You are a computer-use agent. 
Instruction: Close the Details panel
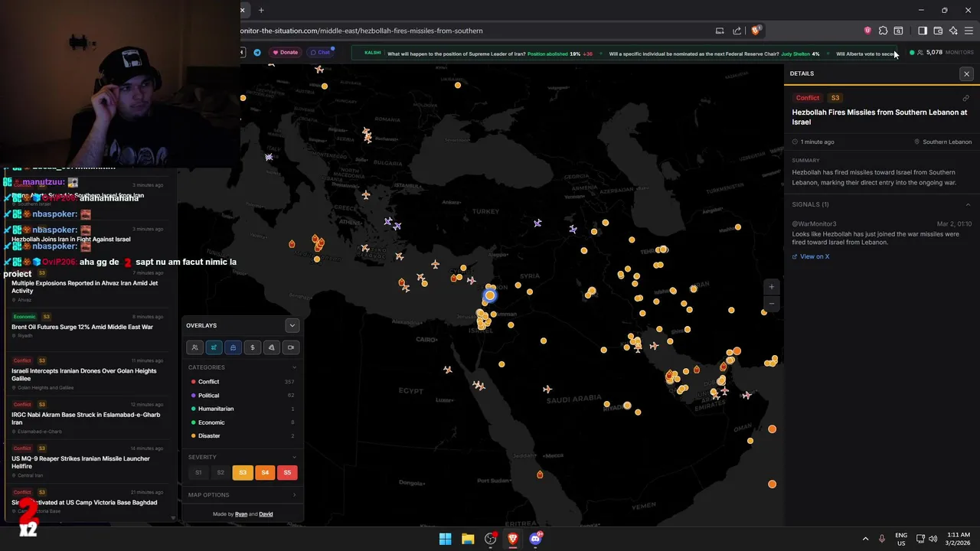click(x=966, y=73)
